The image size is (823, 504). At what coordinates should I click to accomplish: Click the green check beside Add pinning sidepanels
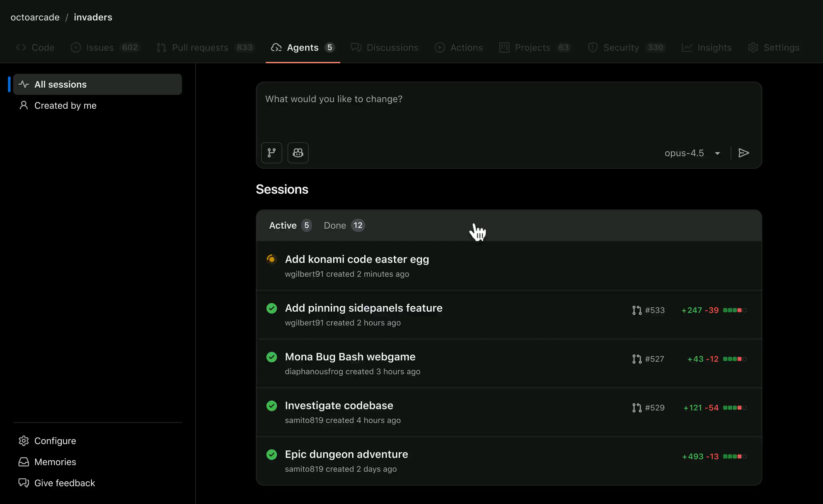(272, 308)
